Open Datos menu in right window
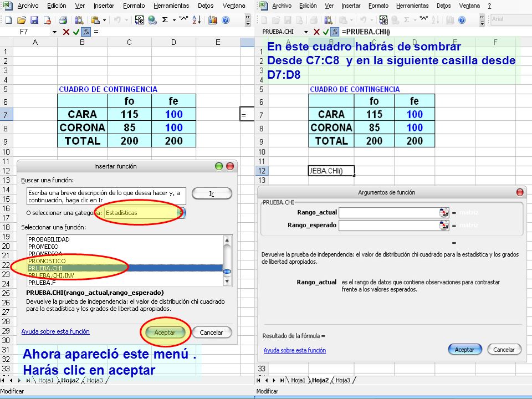This screenshot has height=399, width=532. (x=443, y=6)
